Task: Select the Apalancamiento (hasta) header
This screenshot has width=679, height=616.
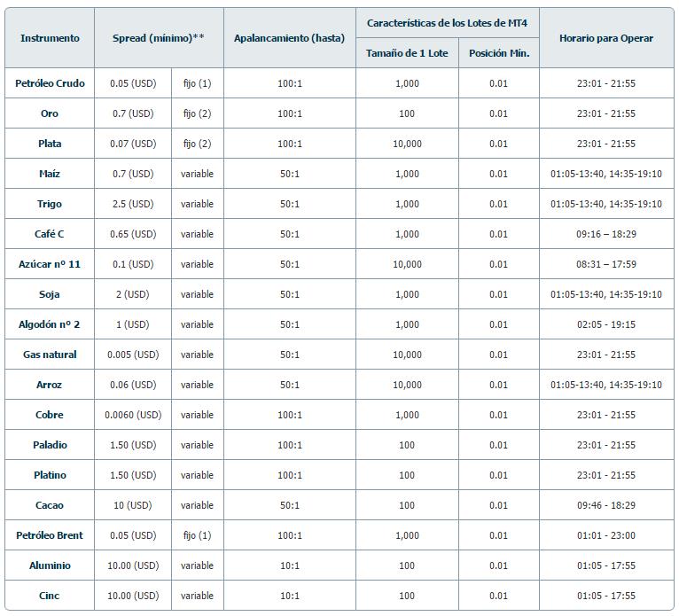Action: [290, 38]
